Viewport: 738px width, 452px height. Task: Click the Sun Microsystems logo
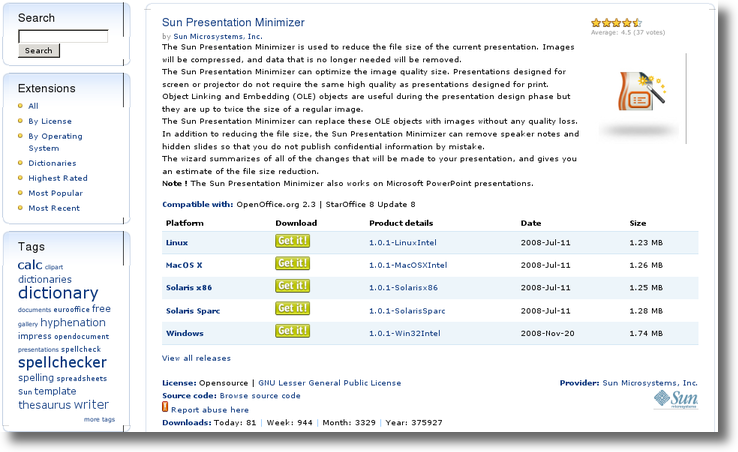(x=676, y=399)
